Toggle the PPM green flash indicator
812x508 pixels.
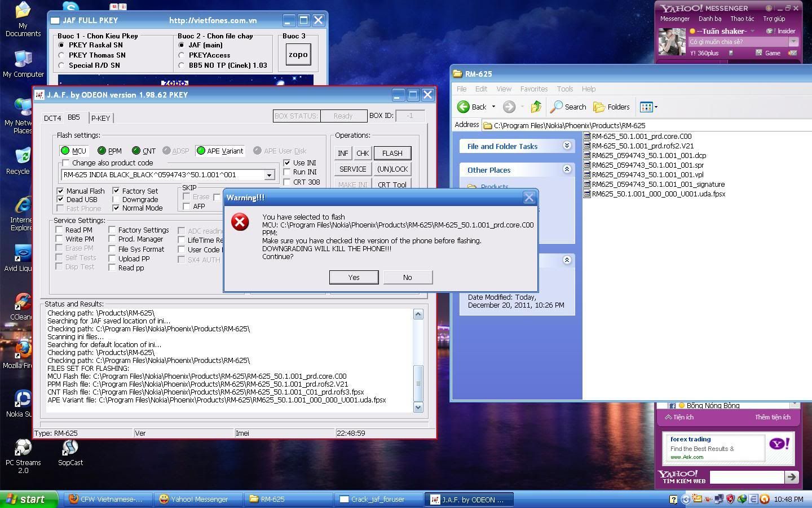point(101,151)
